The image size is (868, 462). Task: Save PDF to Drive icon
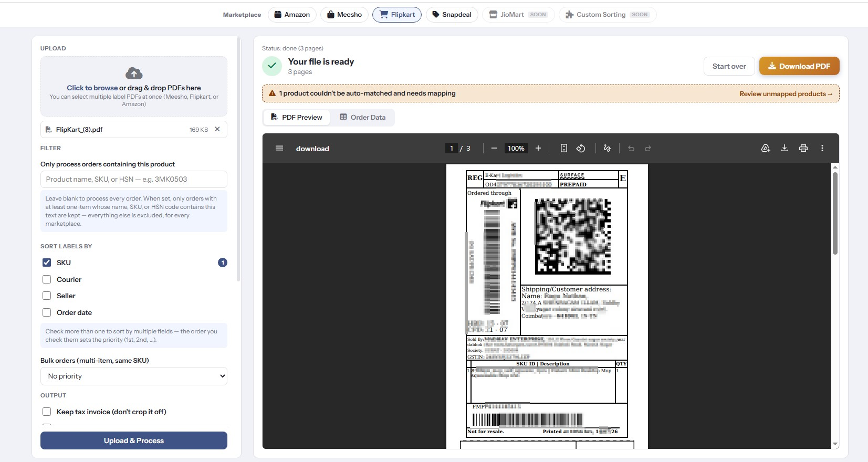tap(766, 149)
